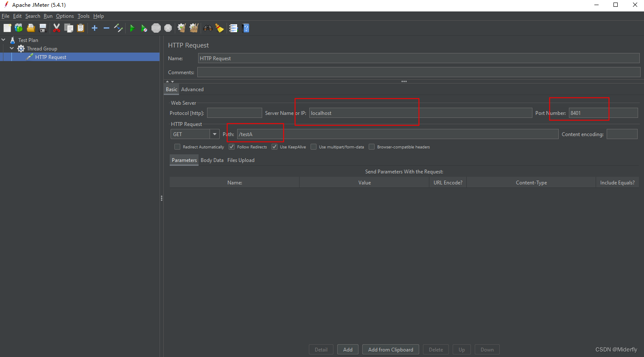Open the Help menu
Image resolution: width=644 pixels, height=357 pixels.
[98, 16]
